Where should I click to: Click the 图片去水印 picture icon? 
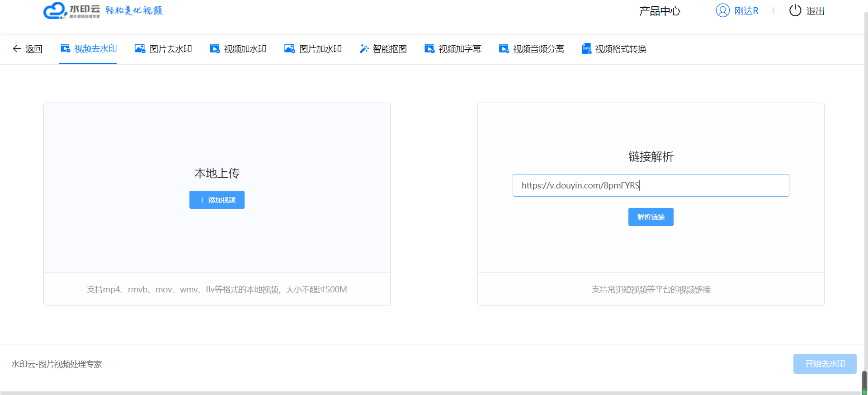tap(140, 49)
